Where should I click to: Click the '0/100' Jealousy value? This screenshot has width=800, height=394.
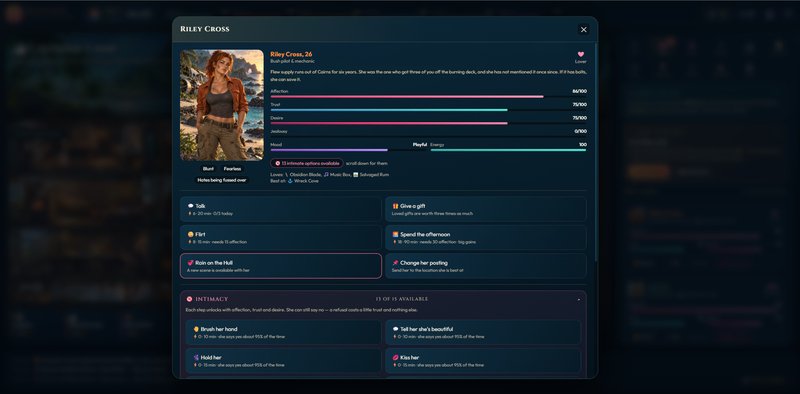[581, 131]
